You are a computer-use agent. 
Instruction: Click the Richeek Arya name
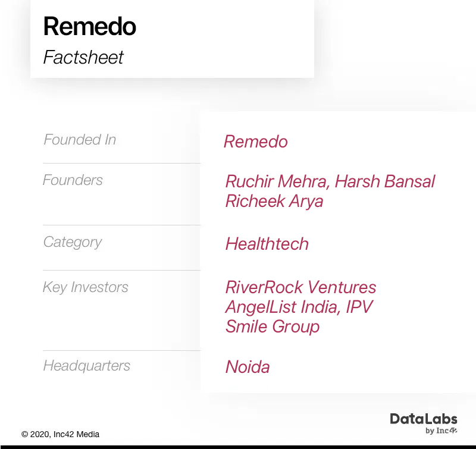274,202
